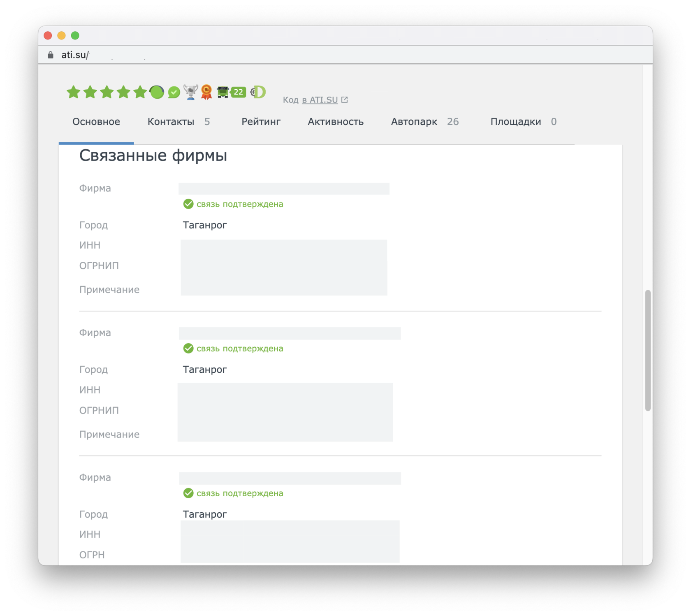Click the 'ОГРН' label of the third firm
This screenshot has height=616, width=691.
92,555
